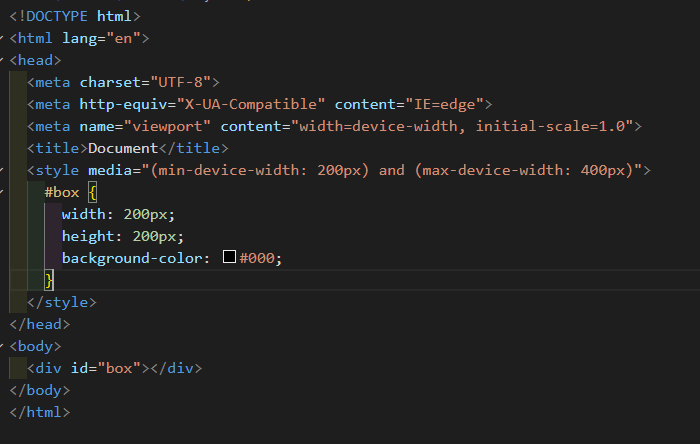The image size is (700, 444).
Task: Click the opening yellow brace after #box
Action: pyautogui.click(x=92, y=192)
